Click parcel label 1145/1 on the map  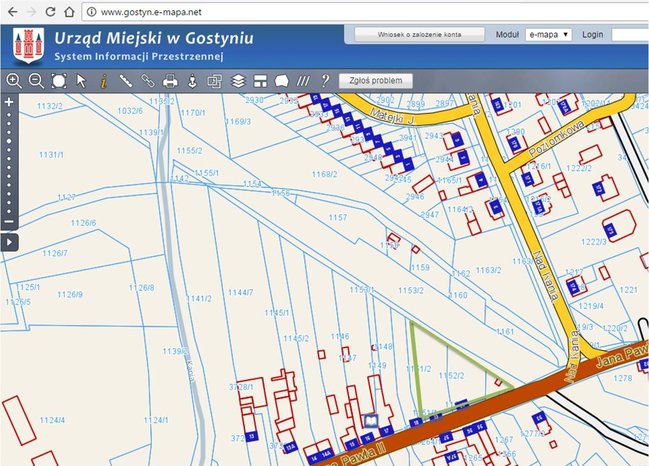pos(277,313)
